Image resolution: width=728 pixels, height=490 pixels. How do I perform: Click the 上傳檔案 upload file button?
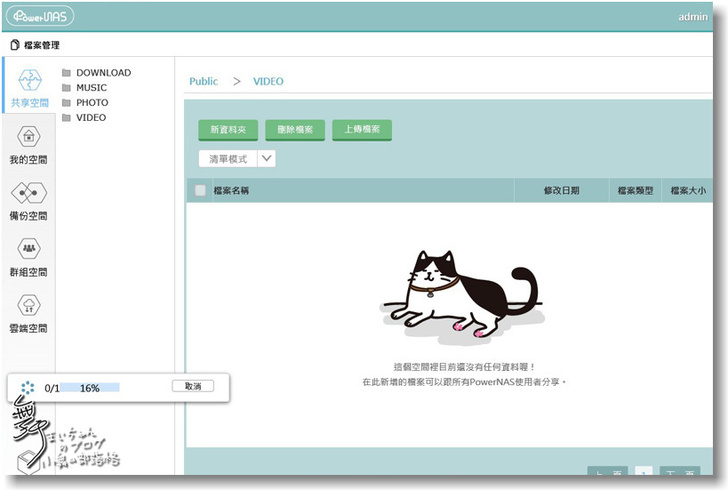(362, 130)
